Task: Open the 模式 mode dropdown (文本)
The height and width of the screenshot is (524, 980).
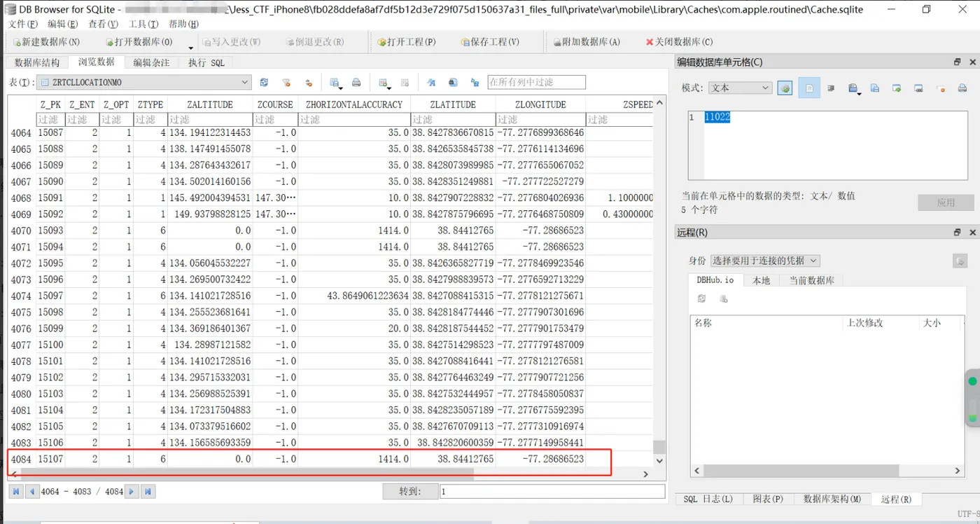Action: (741, 88)
